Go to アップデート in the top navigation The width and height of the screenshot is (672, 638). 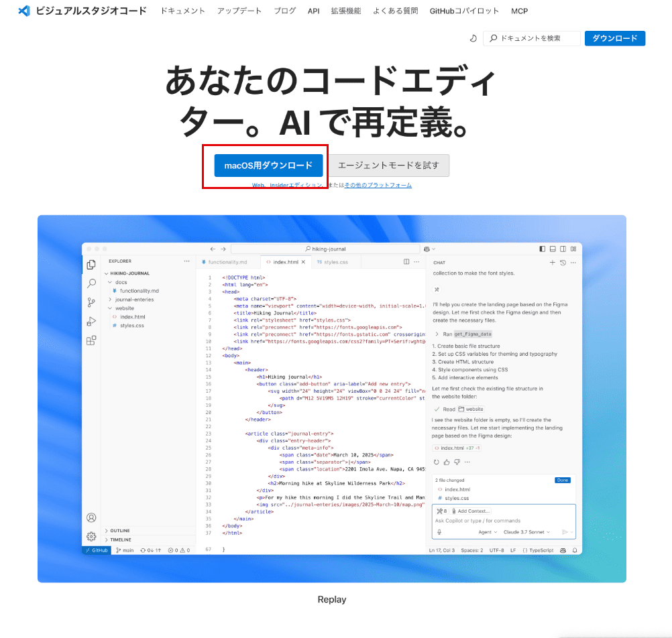[x=239, y=11]
